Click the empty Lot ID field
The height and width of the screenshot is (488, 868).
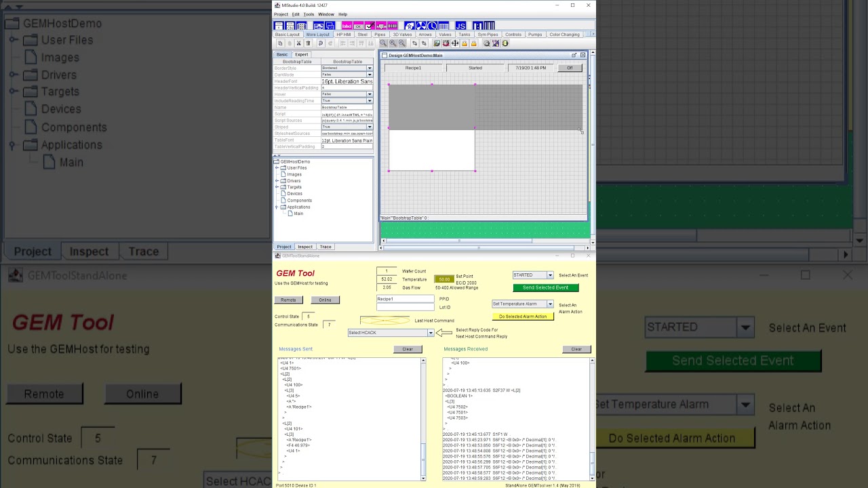pyautogui.click(x=405, y=307)
